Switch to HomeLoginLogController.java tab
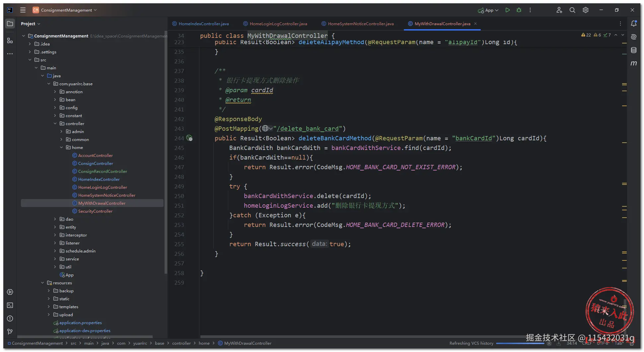644x352 pixels. (x=275, y=24)
